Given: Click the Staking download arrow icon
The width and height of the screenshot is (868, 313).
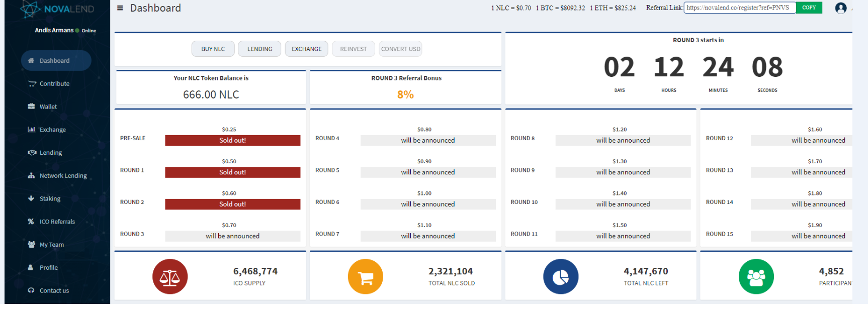Looking at the screenshot, I should click(31, 198).
